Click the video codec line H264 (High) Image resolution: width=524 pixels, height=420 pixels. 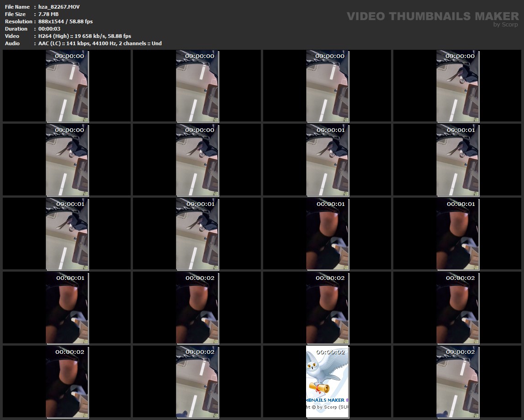click(x=85, y=36)
